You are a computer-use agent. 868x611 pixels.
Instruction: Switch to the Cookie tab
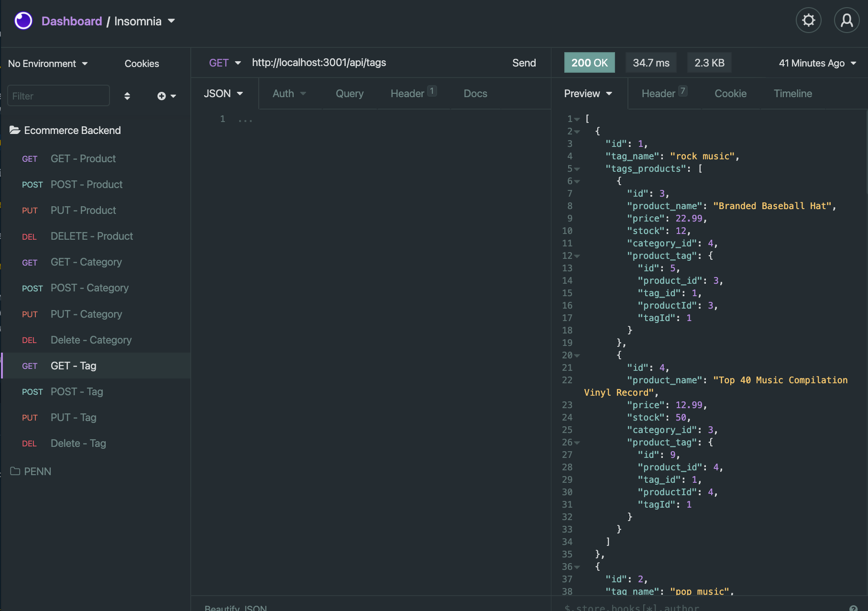click(x=730, y=94)
